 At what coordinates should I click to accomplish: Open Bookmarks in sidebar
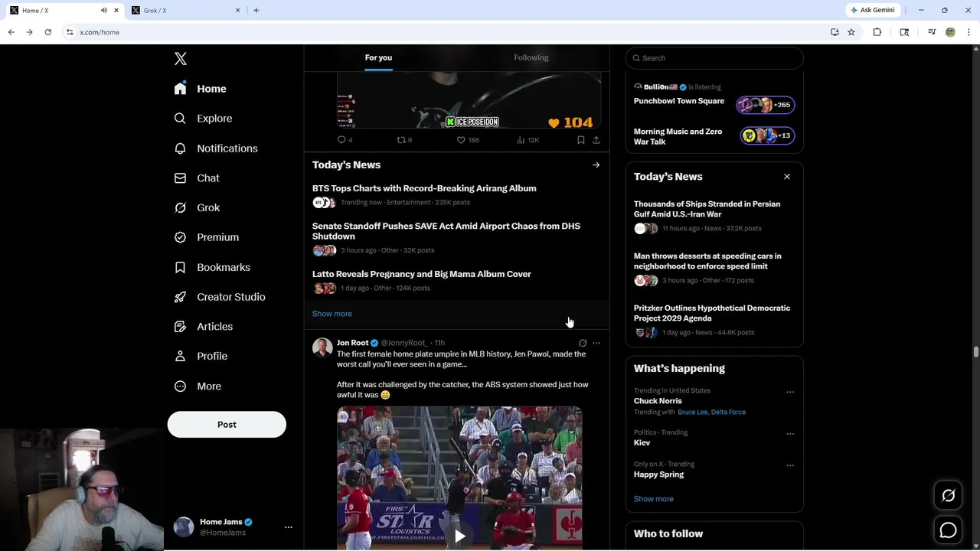pos(213,267)
